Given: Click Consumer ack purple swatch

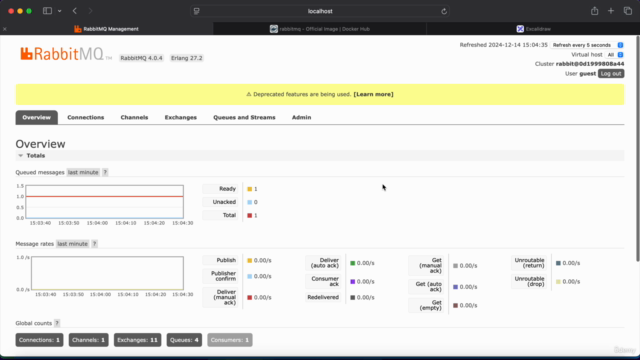Looking at the screenshot, I should coord(353,282).
